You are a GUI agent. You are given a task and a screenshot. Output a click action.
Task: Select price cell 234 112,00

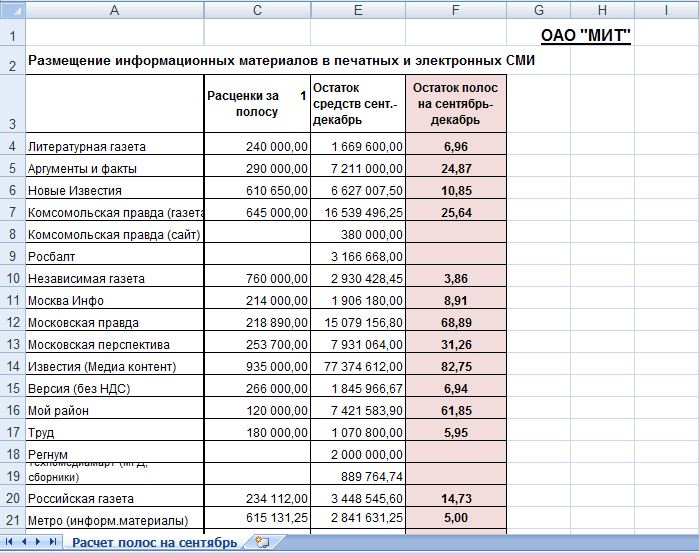pos(257,498)
